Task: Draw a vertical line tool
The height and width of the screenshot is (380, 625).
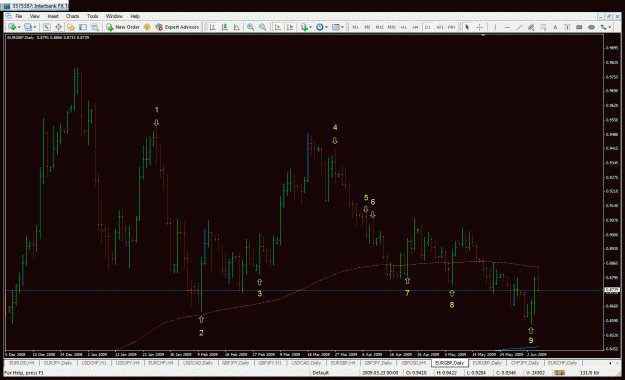Action: point(495,27)
